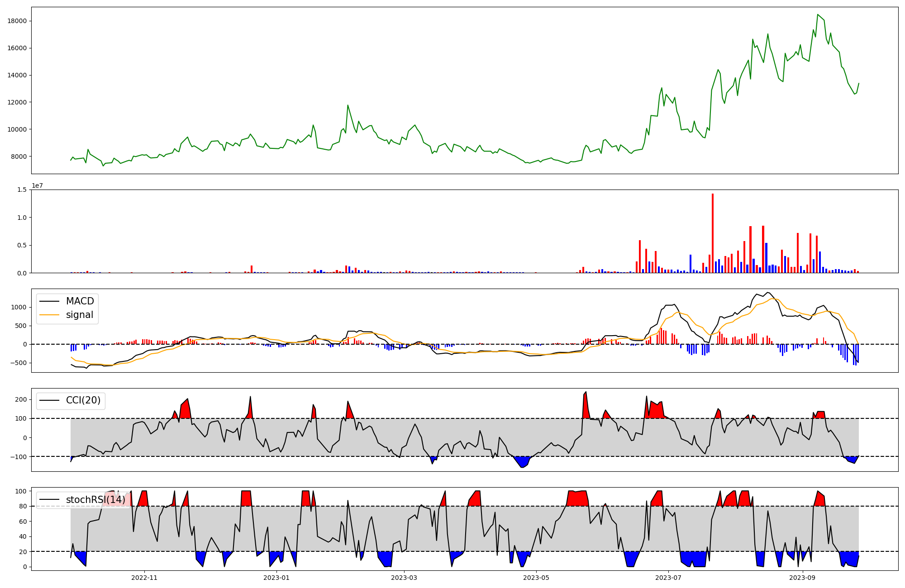905x588 pixels.
Task: Click the black MACD legend line swatch
Action: pyautogui.click(x=49, y=301)
